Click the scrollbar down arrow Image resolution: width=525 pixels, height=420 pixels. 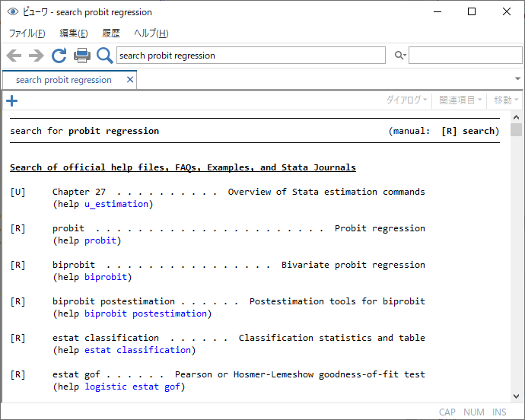point(517,396)
